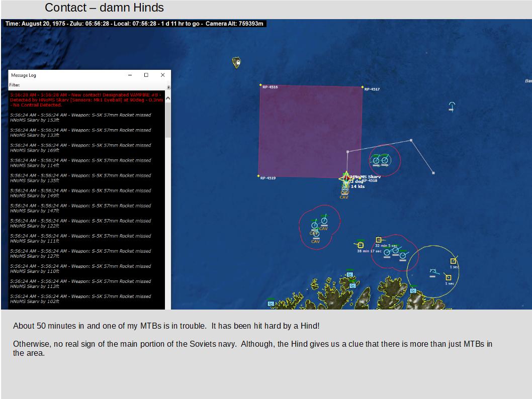Click yellow contact box labeled 32 min 5 sec
532x399 pixels.
tap(379, 240)
